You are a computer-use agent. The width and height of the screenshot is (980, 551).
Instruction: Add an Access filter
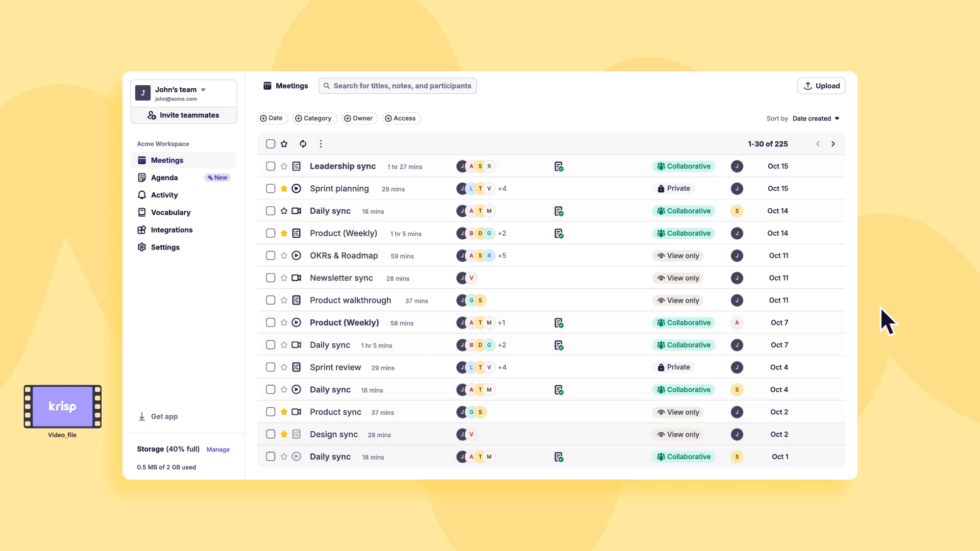coord(401,118)
